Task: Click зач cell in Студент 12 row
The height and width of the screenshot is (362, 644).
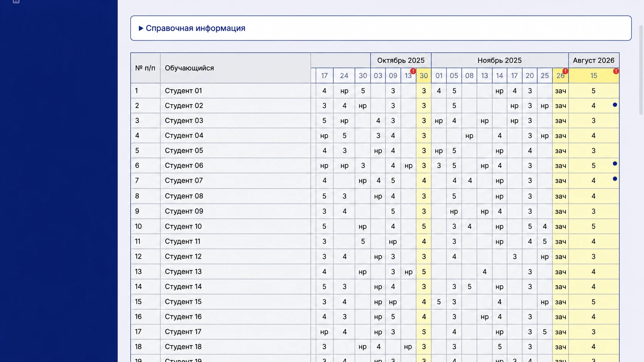Action: point(560,257)
